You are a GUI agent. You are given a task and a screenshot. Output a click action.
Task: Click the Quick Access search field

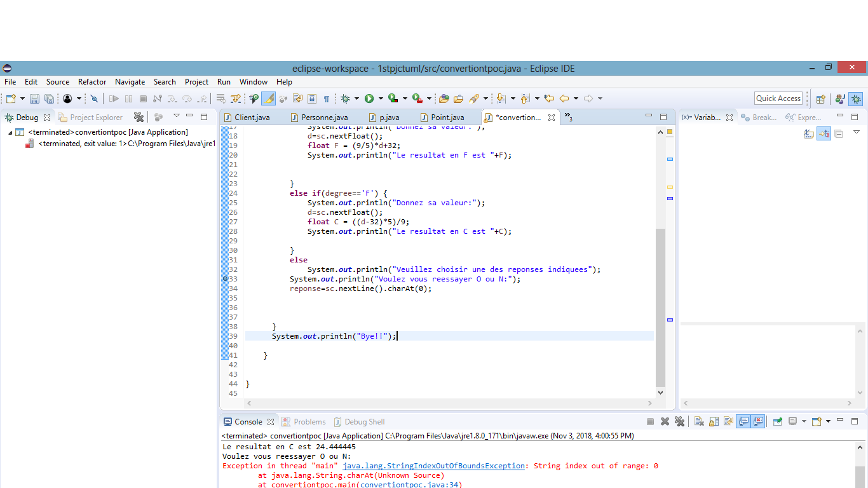[778, 98]
